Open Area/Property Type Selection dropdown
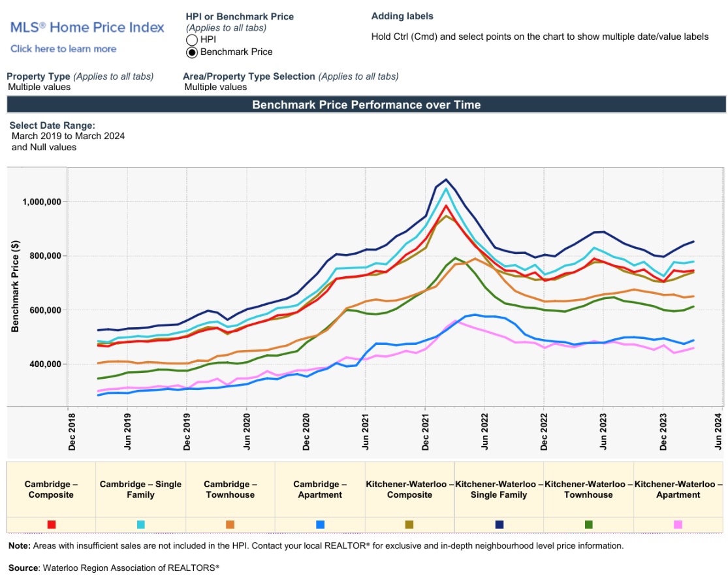Screen dimensions: 728x578 pyautogui.click(x=215, y=87)
